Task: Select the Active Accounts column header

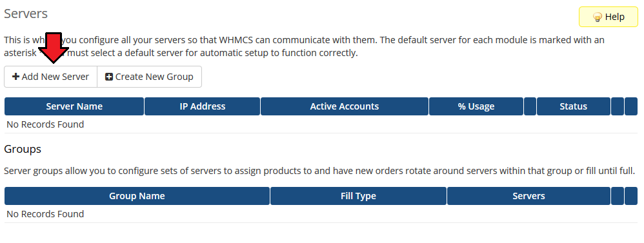Action: click(344, 106)
